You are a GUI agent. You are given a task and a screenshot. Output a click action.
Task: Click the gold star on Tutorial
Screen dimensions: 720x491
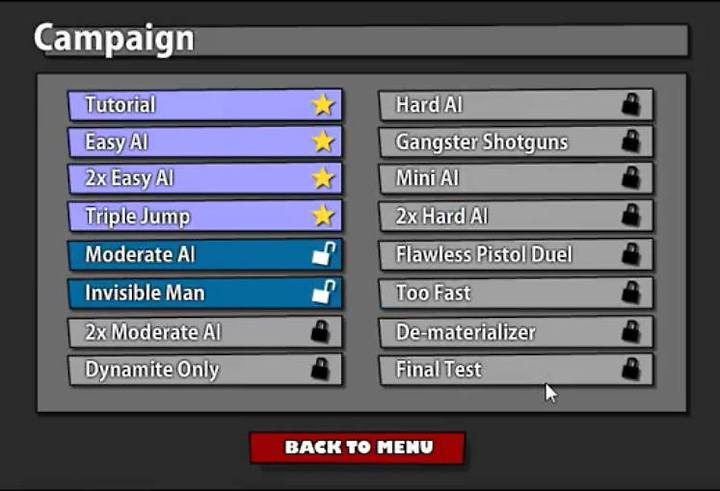click(323, 105)
